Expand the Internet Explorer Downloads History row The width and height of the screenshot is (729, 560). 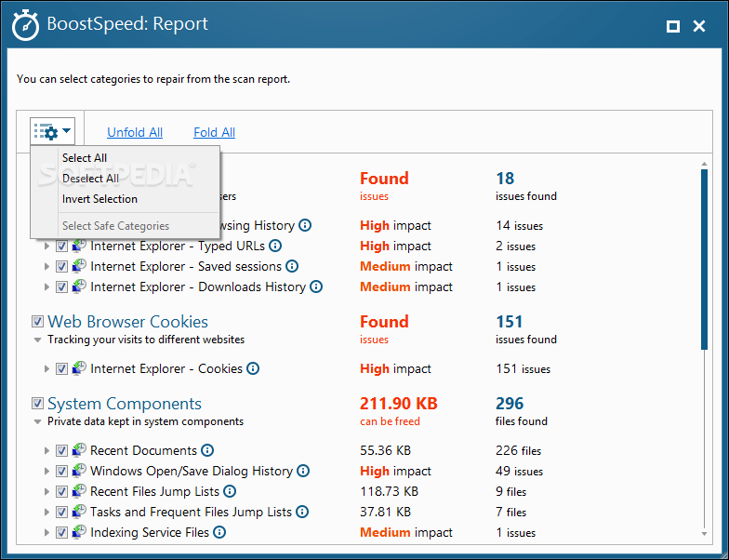pos(46,287)
